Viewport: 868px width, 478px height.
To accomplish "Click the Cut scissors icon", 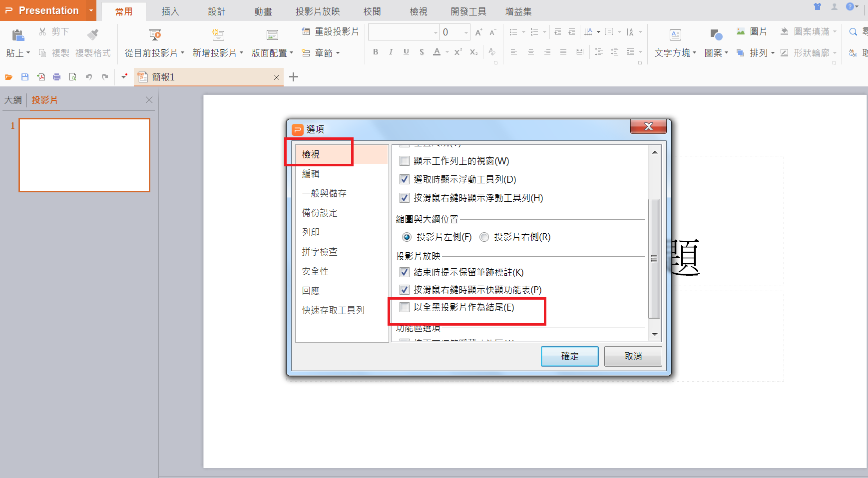I will [42, 31].
